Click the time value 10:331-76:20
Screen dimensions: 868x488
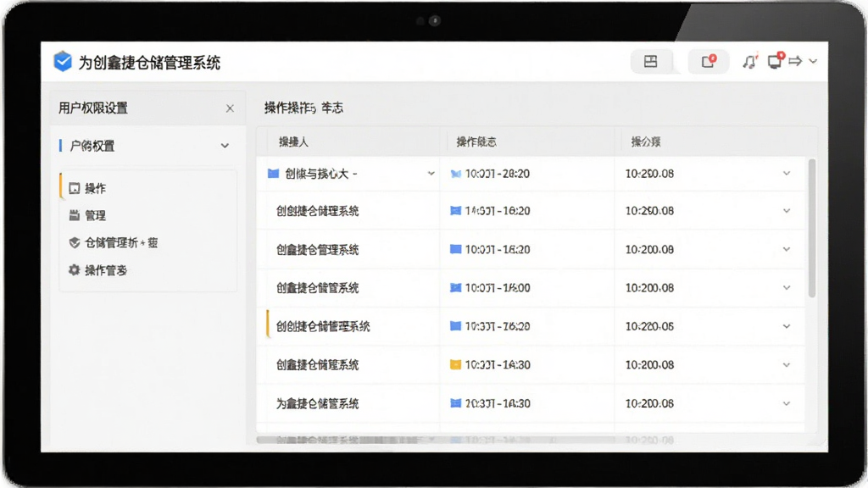point(497,326)
